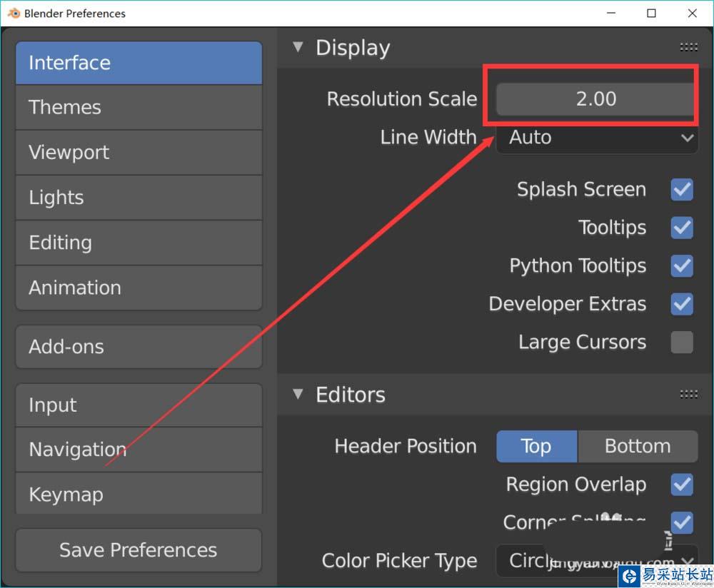
Task: Toggle the Python Tooltips checkbox
Action: point(682,265)
